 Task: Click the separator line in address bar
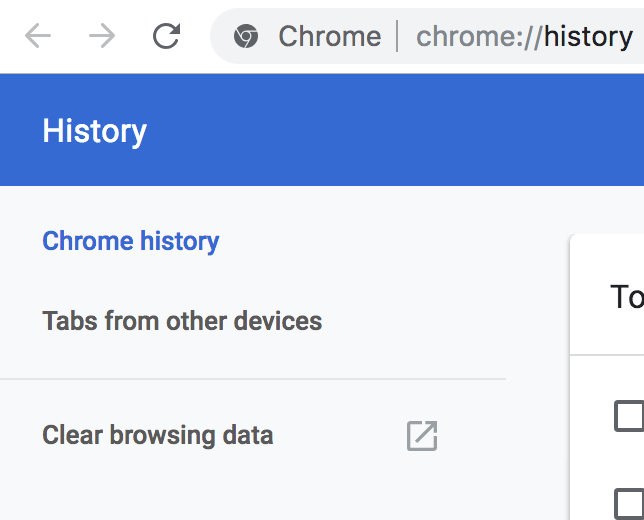coord(397,36)
